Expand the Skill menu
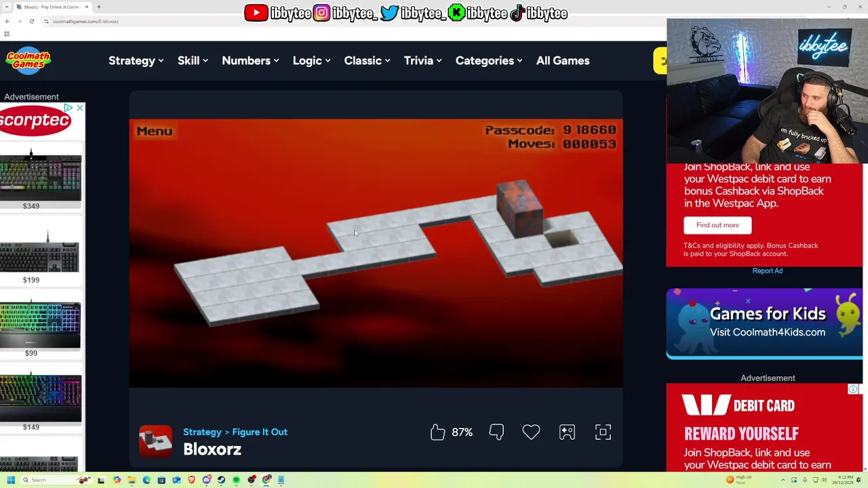This screenshot has width=868, height=488. coord(193,60)
